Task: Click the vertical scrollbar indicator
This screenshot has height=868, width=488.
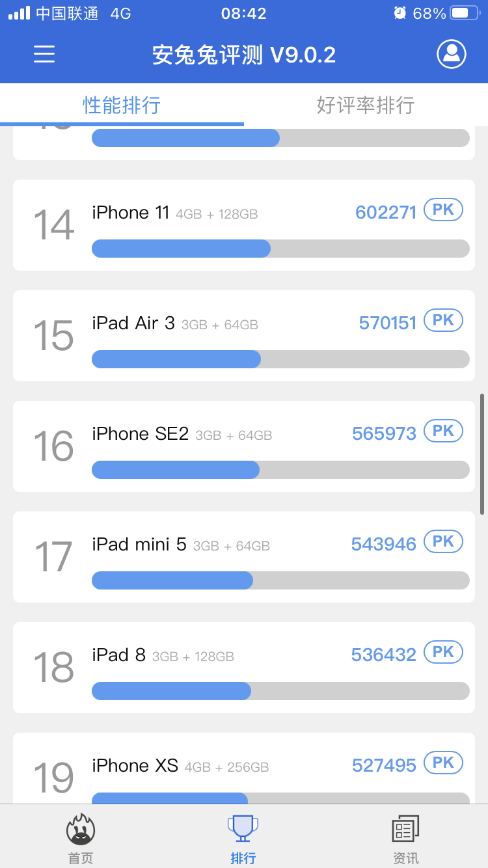Action: 482,454
